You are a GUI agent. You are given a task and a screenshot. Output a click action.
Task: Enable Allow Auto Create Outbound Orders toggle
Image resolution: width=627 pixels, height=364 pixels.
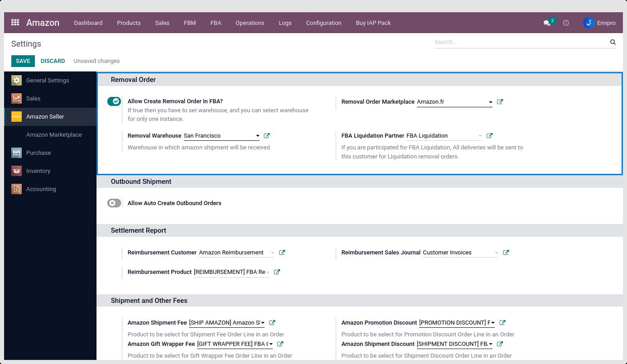pyautogui.click(x=114, y=203)
